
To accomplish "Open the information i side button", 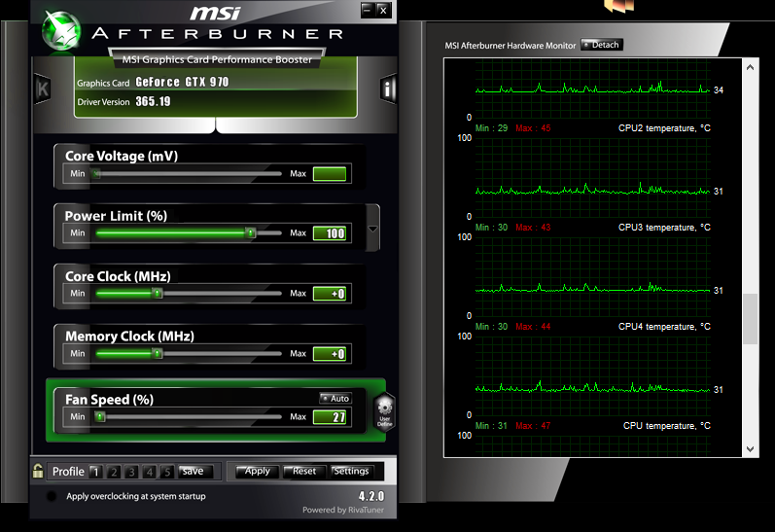I will click(x=388, y=89).
